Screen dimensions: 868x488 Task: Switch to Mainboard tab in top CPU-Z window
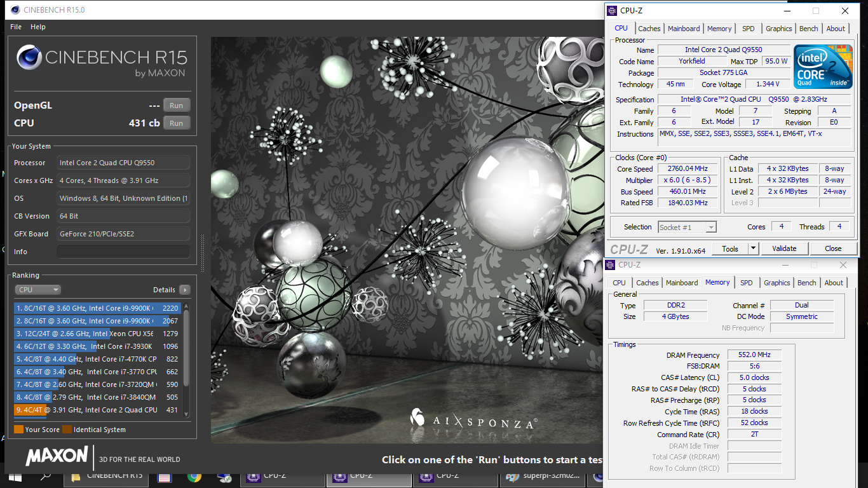[x=684, y=29]
